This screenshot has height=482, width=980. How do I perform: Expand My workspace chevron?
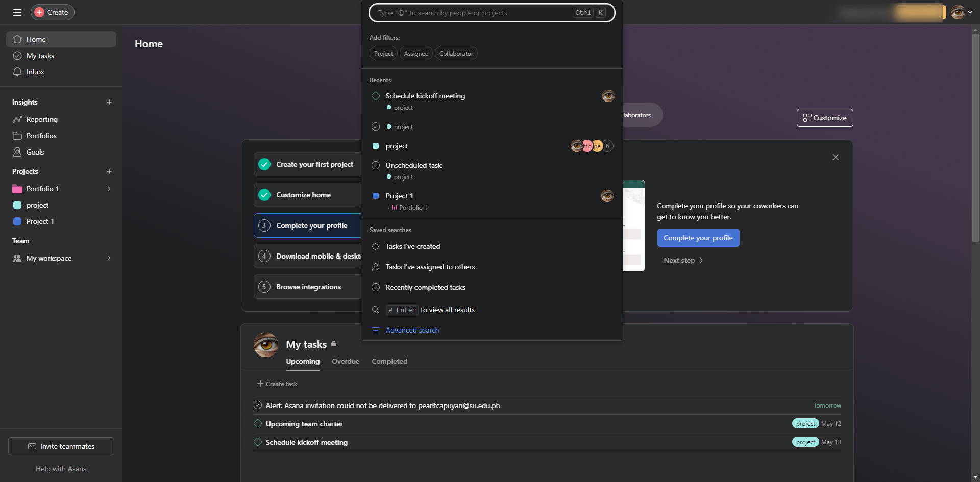coord(109,258)
